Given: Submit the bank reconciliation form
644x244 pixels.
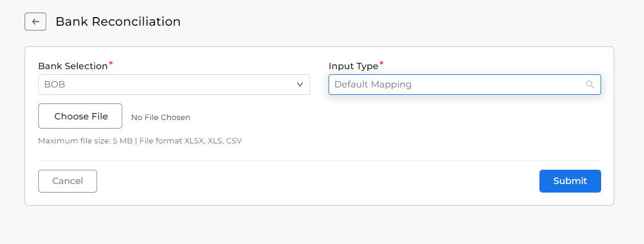Looking at the screenshot, I should [570, 181].
